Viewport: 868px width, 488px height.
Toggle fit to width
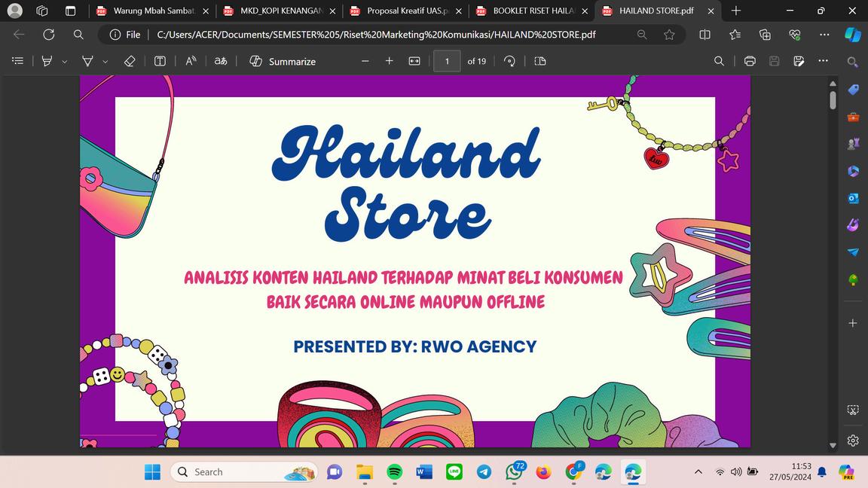tap(414, 61)
